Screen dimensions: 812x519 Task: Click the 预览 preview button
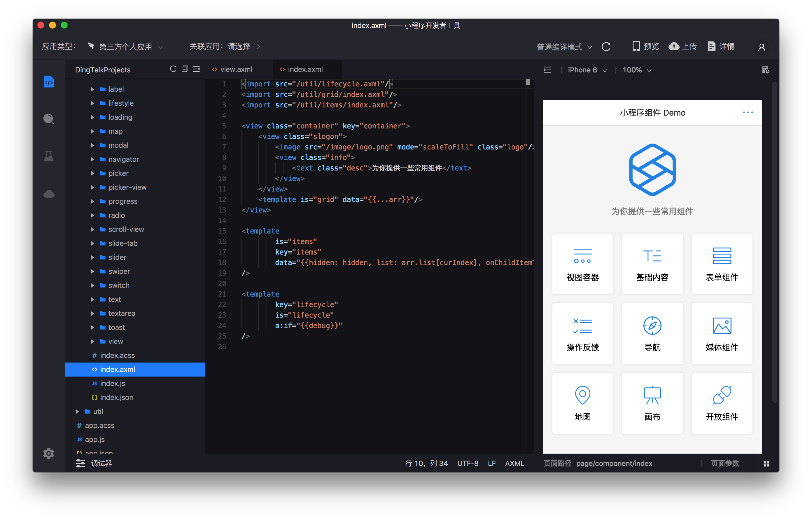click(645, 46)
